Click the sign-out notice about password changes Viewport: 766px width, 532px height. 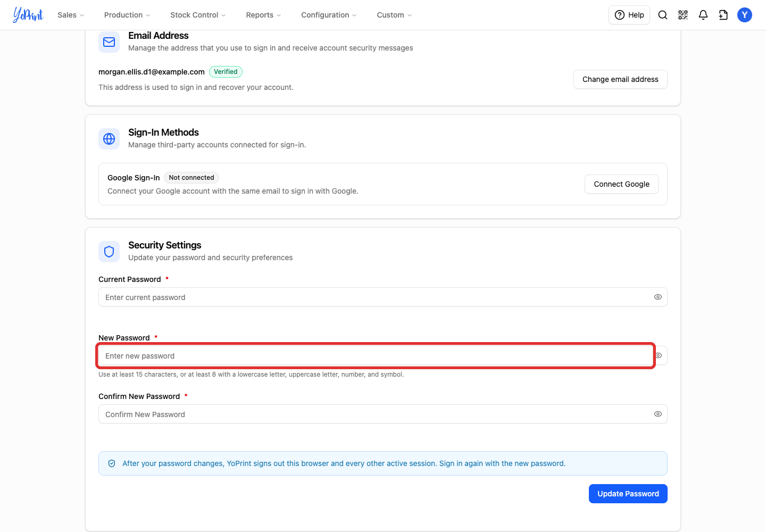click(x=383, y=463)
